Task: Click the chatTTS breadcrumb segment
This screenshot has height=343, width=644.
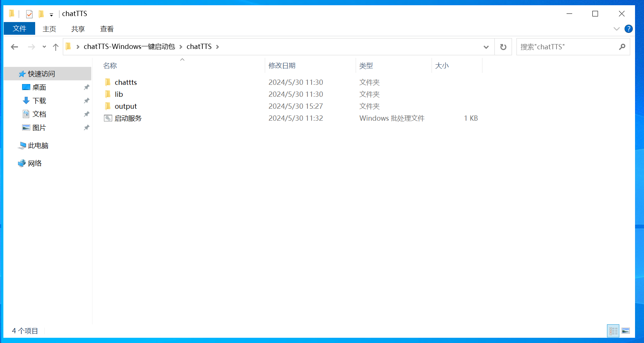Action: (x=199, y=46)
